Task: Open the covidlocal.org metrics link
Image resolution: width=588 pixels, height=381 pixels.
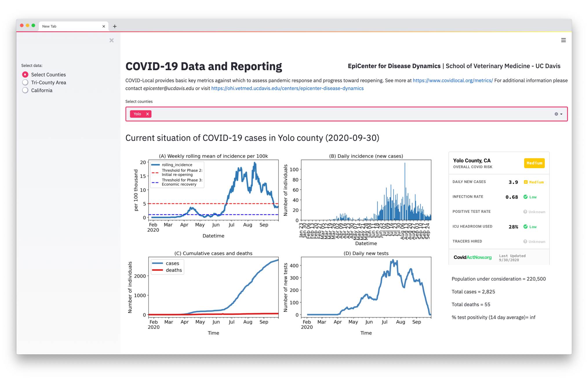Action: coord(453,80)
